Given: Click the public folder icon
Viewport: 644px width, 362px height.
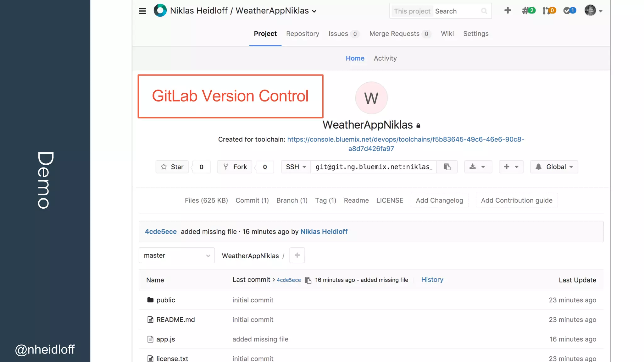Looking at the screenshot, I should [x=150, y=300].
